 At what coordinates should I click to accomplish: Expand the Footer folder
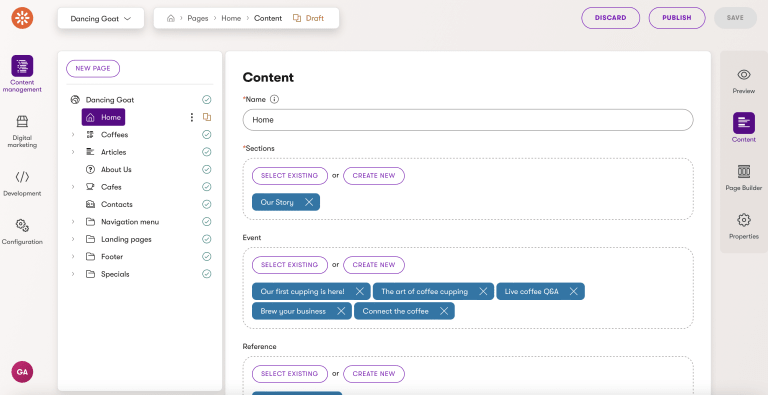(73, 257)
